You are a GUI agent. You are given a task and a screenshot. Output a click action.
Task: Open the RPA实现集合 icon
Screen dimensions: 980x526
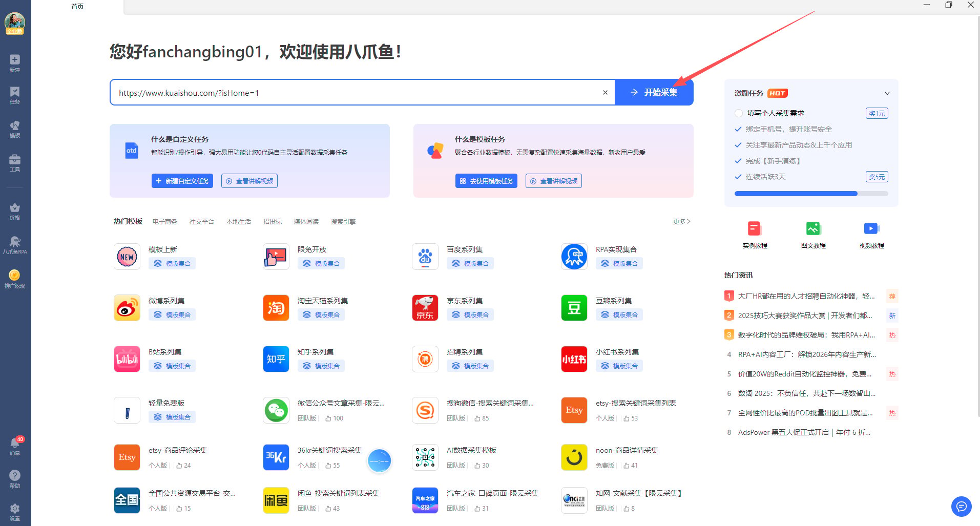pyautogui.click(x=574, y=257)
